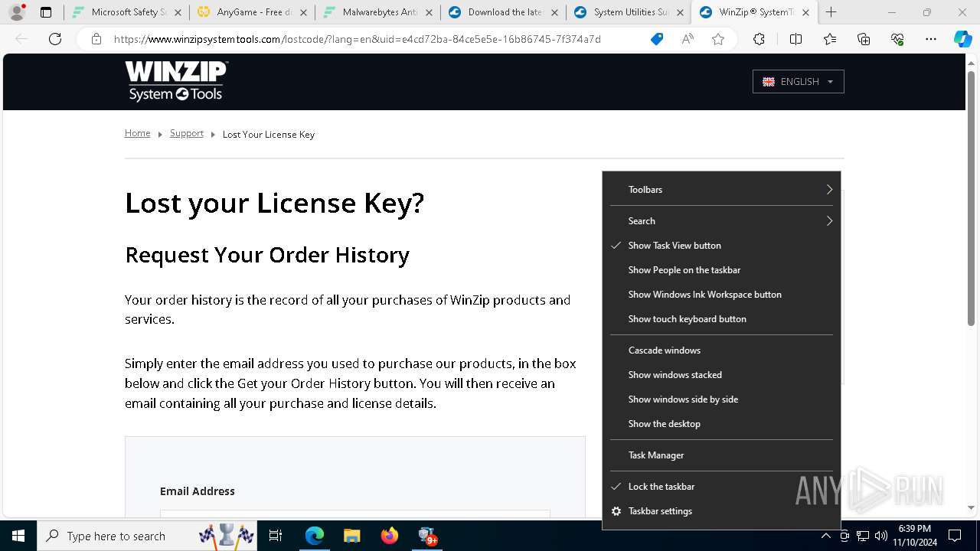Viewport: 980px width, 551px height.
Task: Show hidden tray icons chevron
Action: pos(825,536)
